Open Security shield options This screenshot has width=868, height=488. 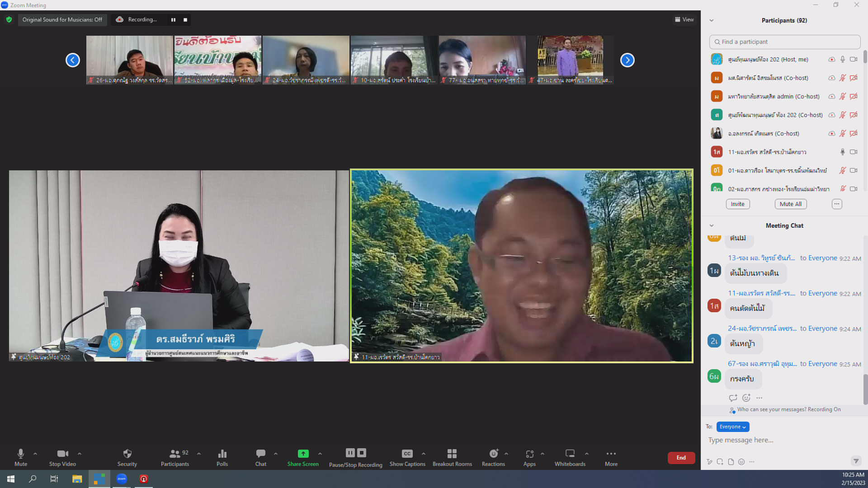127,453
